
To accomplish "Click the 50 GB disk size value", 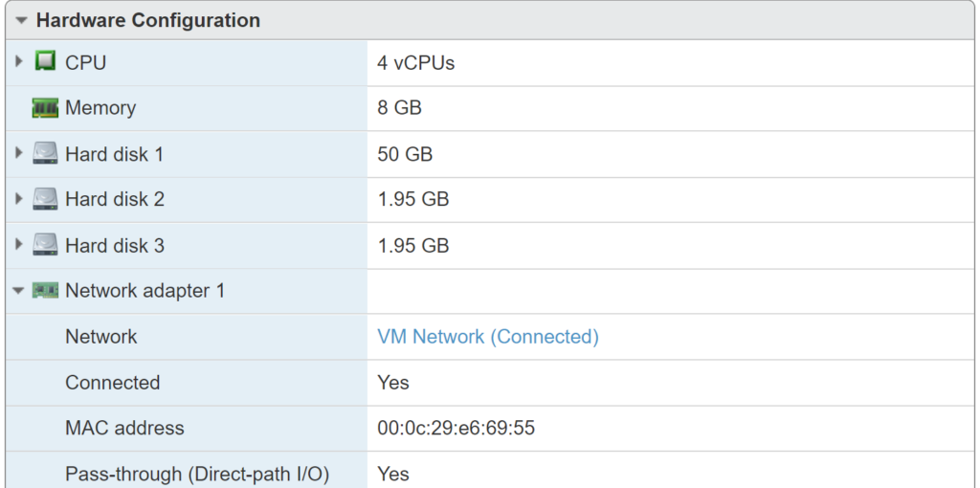I will tap(405, 154).
